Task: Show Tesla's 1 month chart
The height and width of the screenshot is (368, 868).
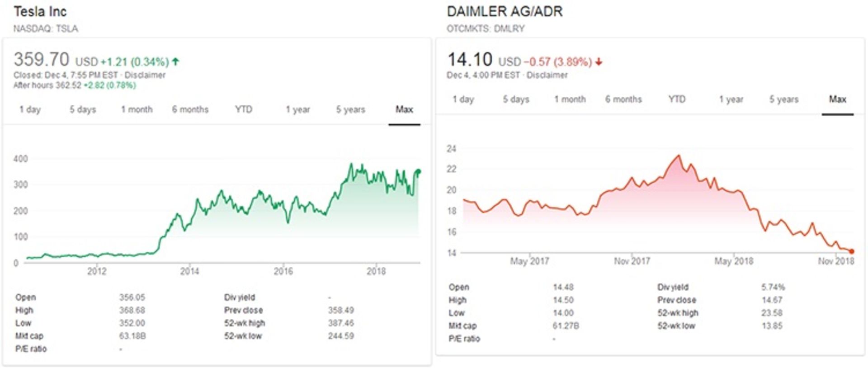Action: pos(137,109)
